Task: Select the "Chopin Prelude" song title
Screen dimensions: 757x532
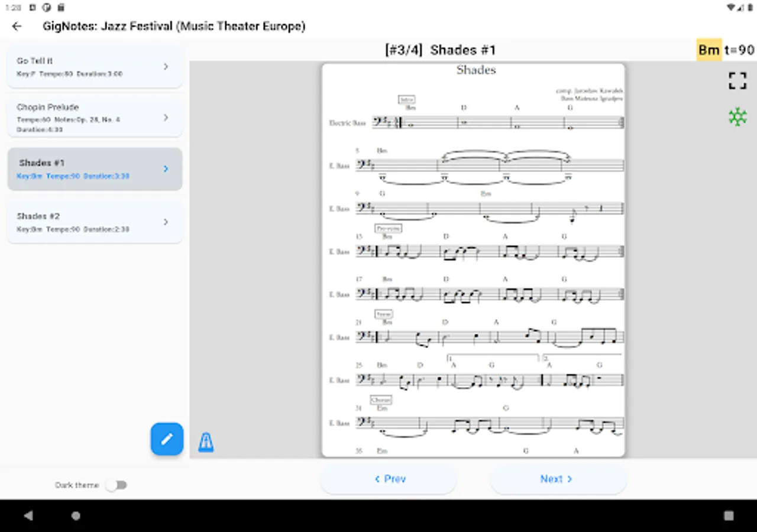Action: point(48,107)
